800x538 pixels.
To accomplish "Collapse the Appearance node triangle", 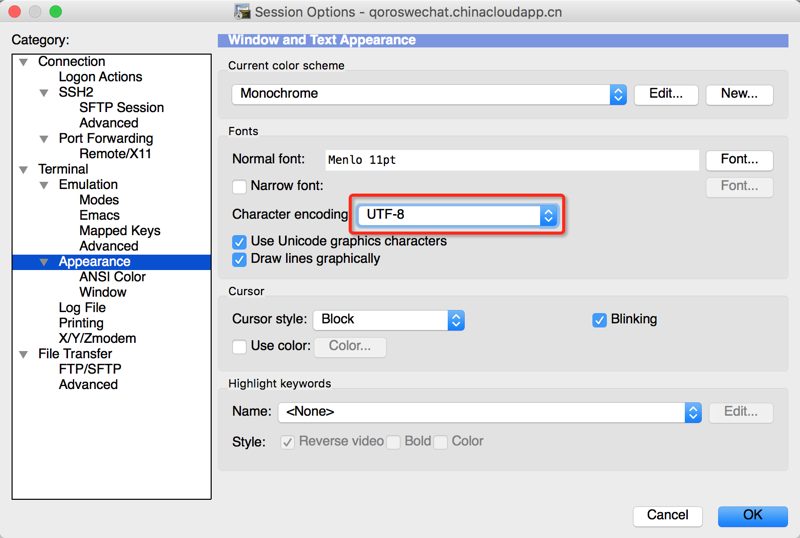I will [x=44, y=262].
